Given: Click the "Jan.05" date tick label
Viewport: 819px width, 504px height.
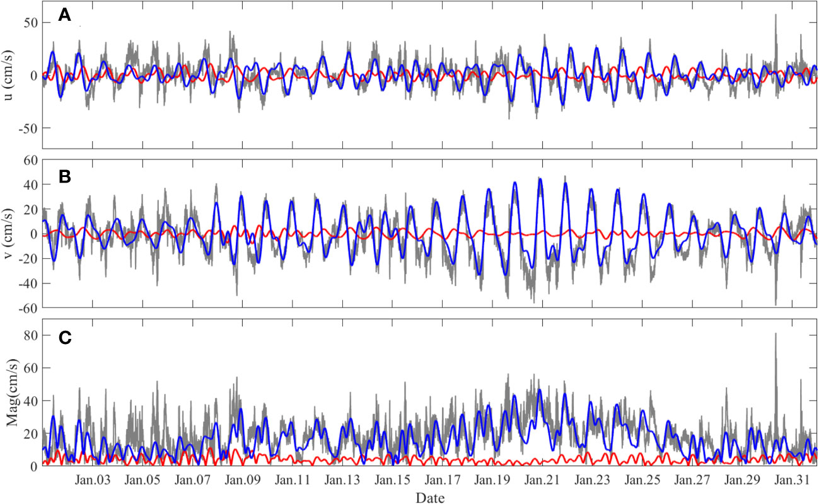Looking at the screenshot, I should 143,480.
